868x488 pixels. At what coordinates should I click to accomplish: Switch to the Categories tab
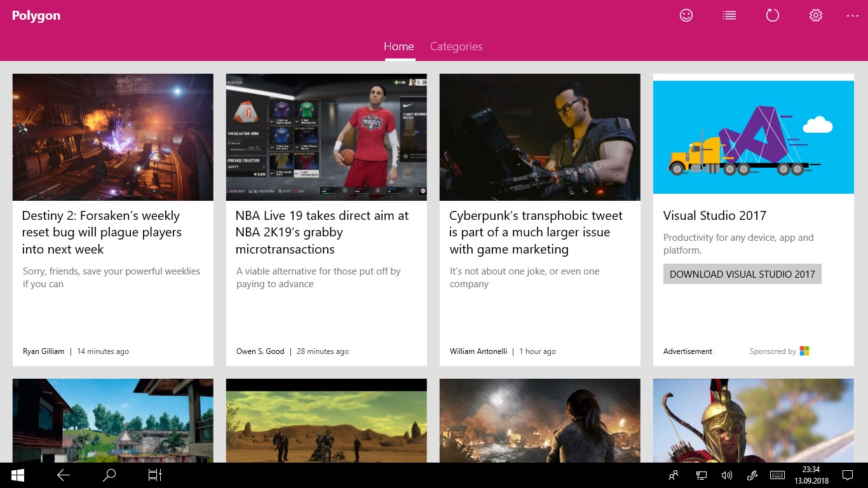(456, 46)
